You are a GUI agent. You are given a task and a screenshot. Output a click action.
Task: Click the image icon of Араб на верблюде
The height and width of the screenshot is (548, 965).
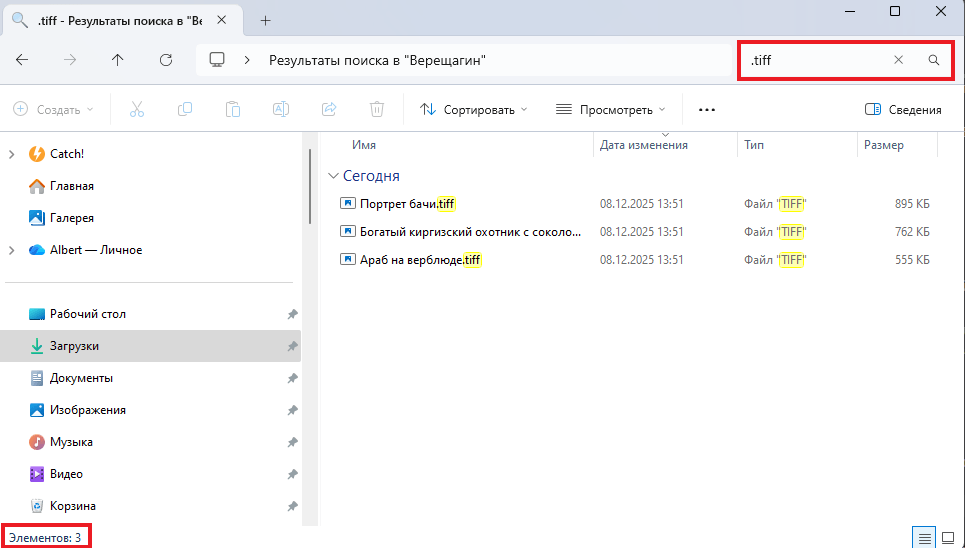pyautogui.click(x=348, y=259)
